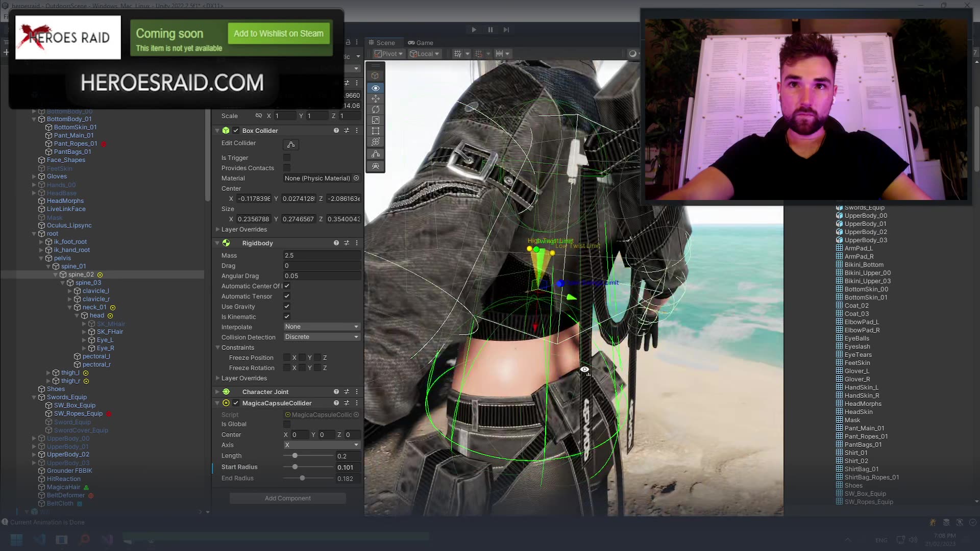Viewport: 980px width, 551px height.
Task: Click Add to Wishlist on Steam
Action: (279, 34)
